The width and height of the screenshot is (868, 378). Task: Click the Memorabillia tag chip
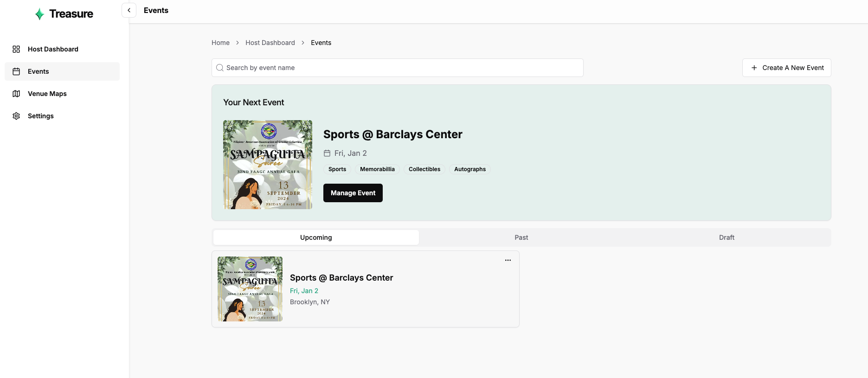tap(377, 169)
